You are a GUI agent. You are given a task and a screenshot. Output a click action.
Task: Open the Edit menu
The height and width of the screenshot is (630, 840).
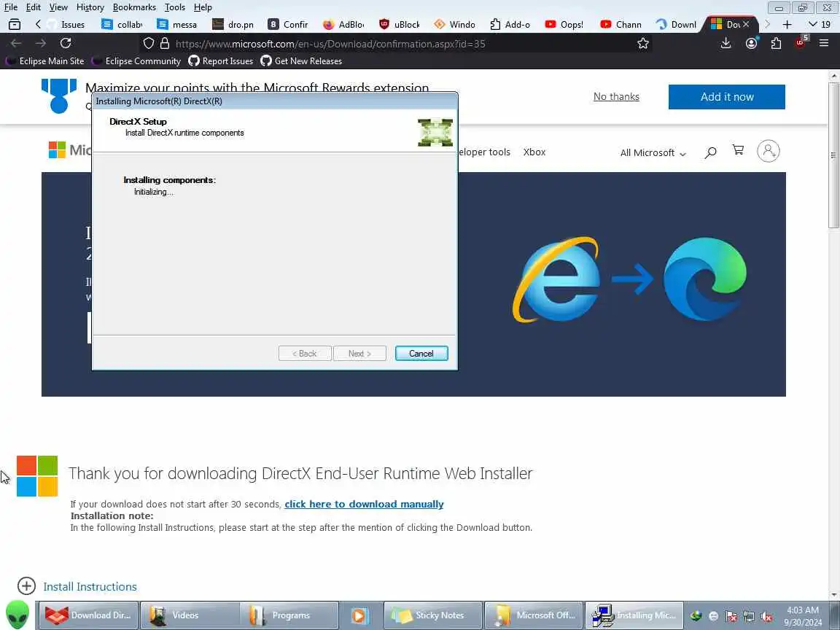coord(34,7)
